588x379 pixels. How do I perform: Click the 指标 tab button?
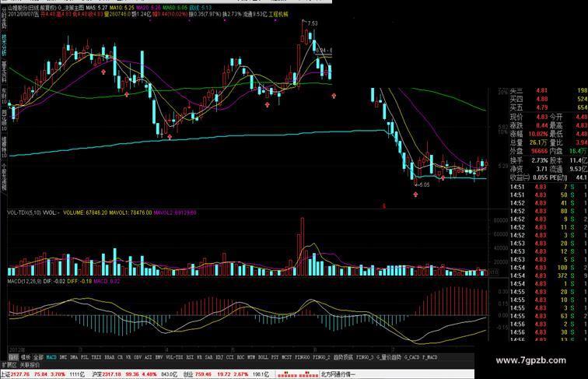tap(13, 357)
